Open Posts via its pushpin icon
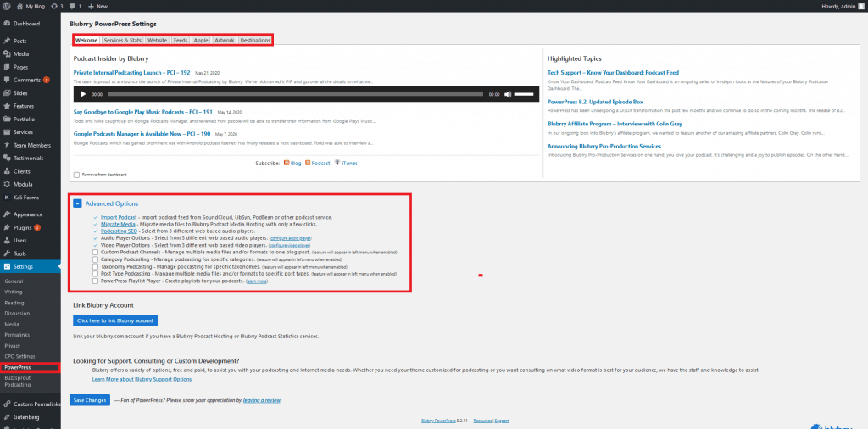This screenshot has height=429, width=868. coord(7,41)
